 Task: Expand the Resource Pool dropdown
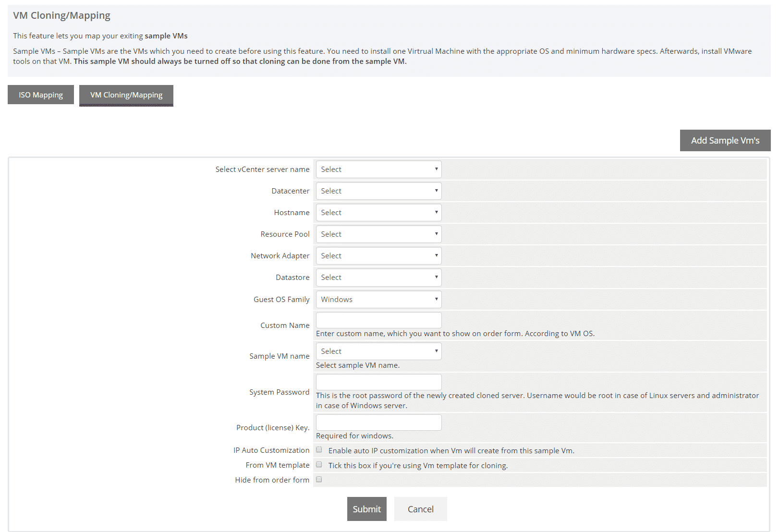(378, 234)
